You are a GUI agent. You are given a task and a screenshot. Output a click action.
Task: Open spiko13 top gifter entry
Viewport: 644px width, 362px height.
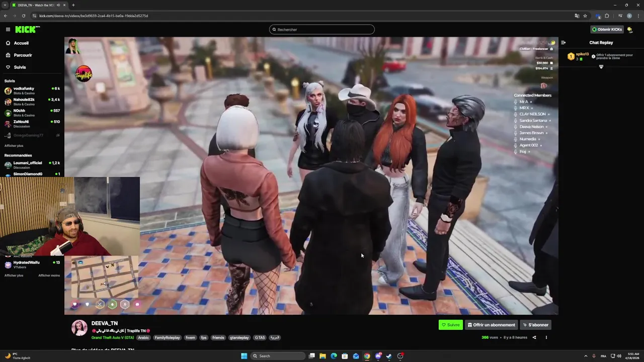578,56
